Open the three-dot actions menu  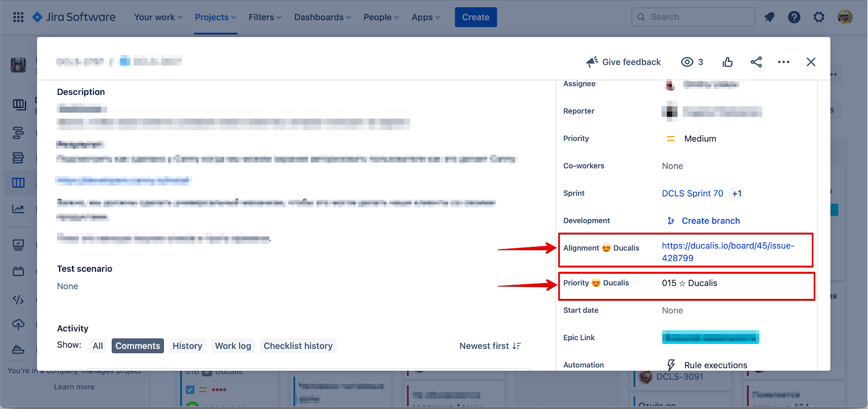(x=783, y=62)
